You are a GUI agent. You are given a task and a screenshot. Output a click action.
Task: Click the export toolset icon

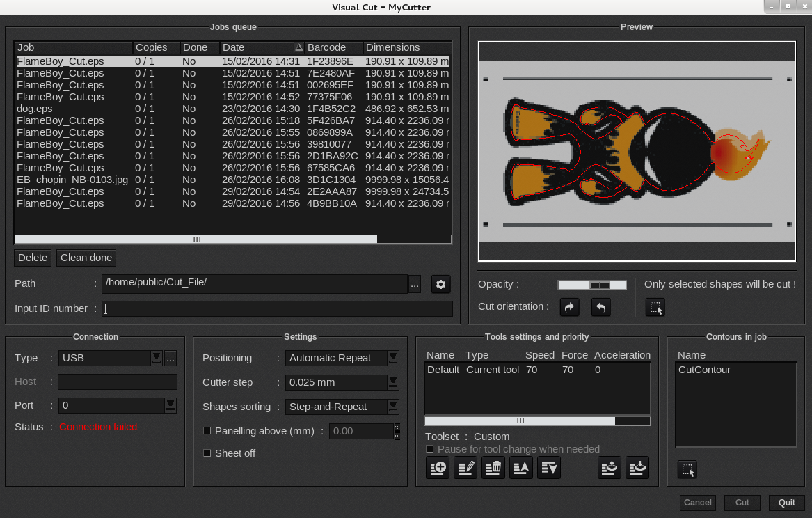coord(610,468)
